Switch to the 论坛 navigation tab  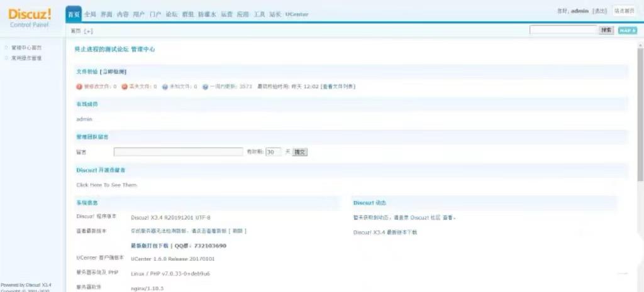pyautogui.click(x=172, y=14)
